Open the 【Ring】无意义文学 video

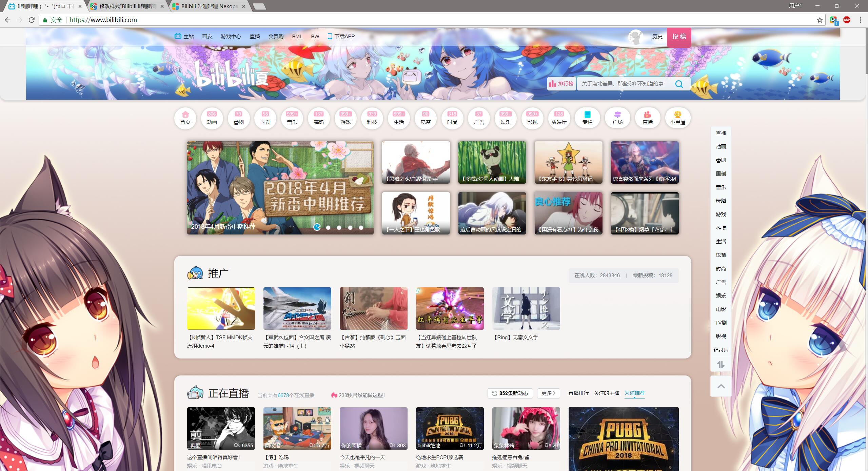coord(526,308)
